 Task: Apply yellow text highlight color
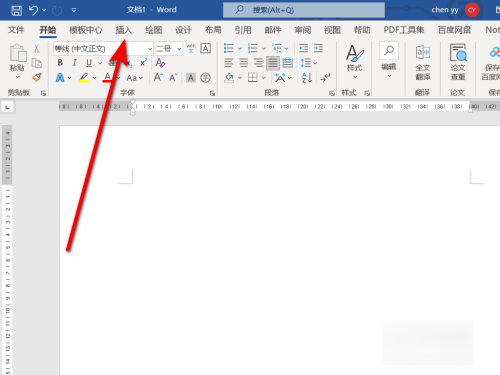point(83,78)
